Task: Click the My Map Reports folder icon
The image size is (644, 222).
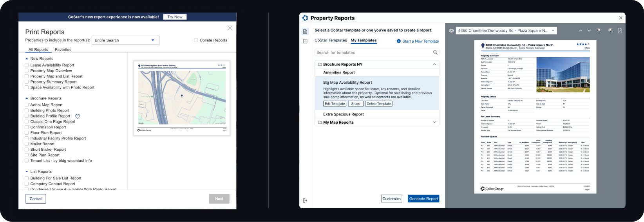Action: (320, 123)
